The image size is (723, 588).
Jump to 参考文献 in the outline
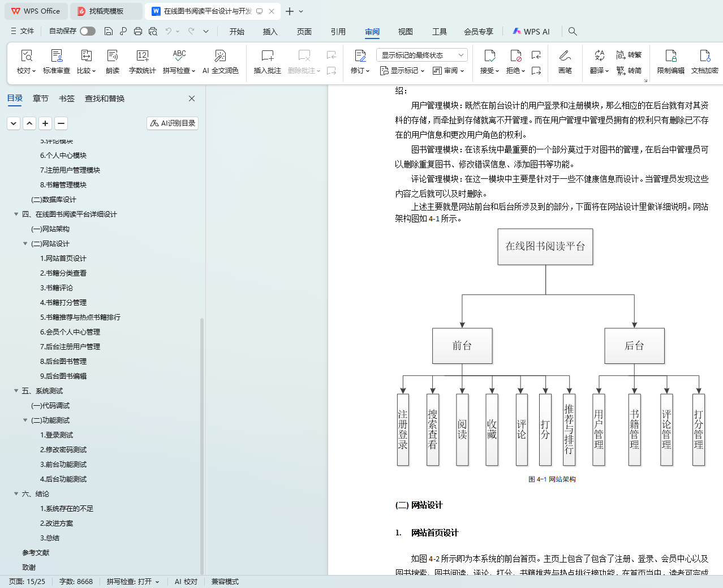pyautogui.click(x=36, y=552)
